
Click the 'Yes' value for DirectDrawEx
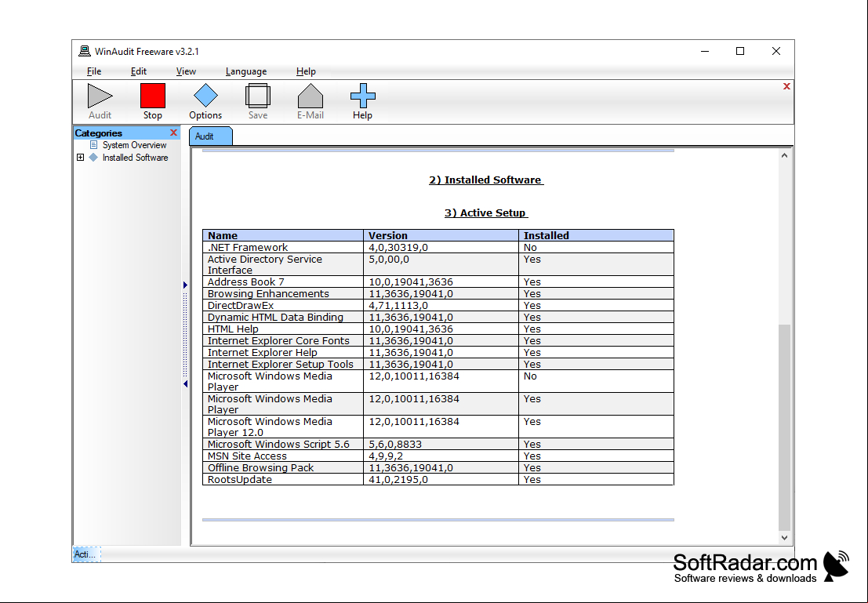point(532,306)
